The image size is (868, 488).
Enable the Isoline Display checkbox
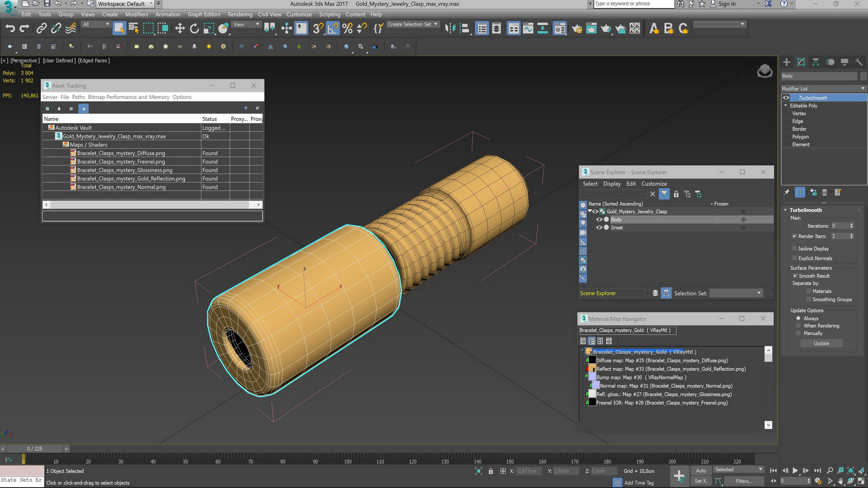point(794,249)
